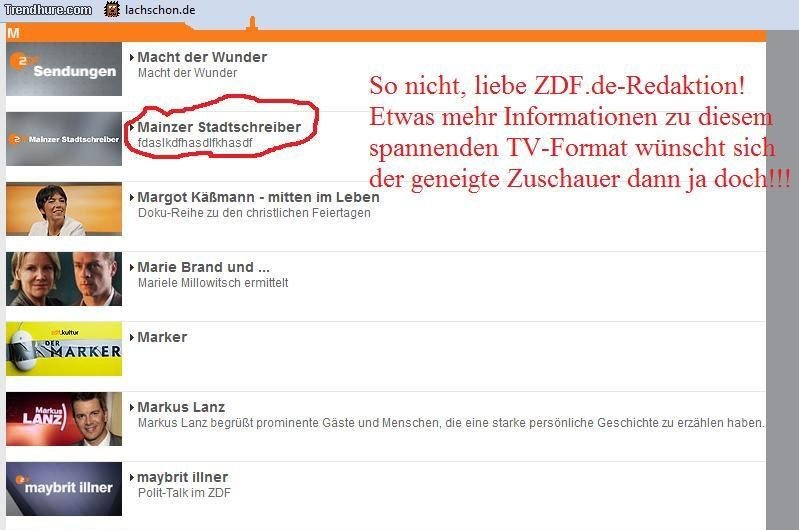Open the Margot Käßmann thumbnail image
The width and height of the screenshot is (799, 530).
tap(64, 209)
